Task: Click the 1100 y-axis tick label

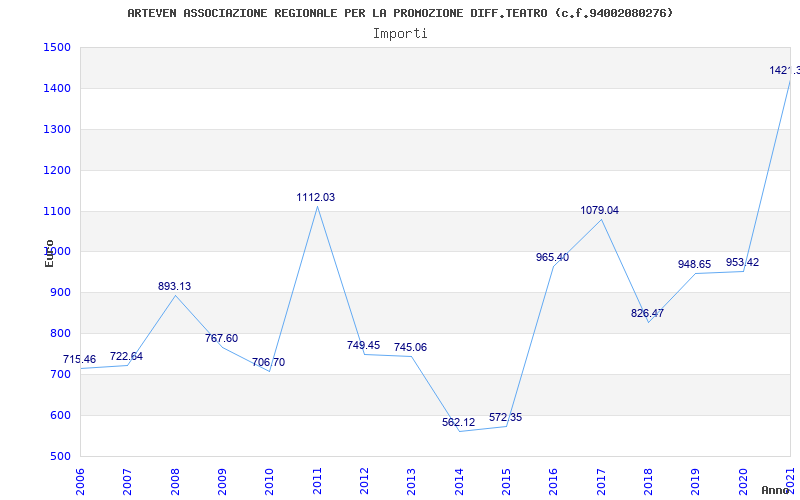Action: pos(57,211)
